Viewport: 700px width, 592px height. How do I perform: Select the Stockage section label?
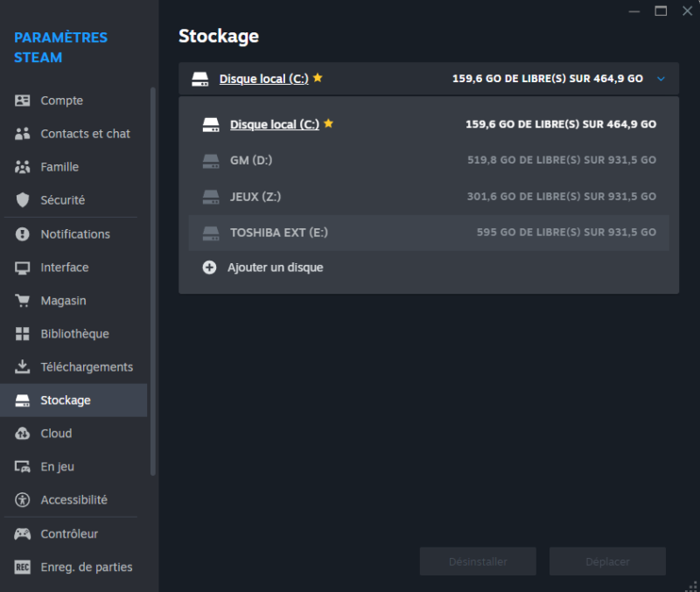point(66,400)
